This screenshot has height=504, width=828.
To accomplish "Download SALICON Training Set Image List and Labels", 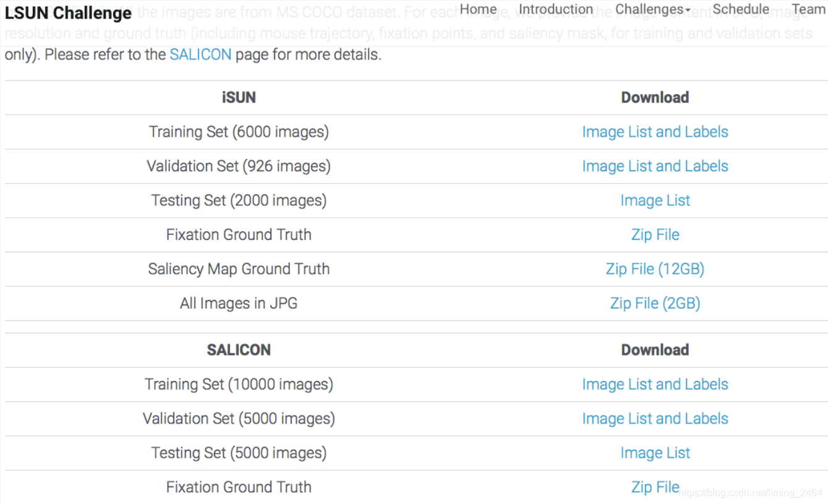I will (x=655, y=385).
